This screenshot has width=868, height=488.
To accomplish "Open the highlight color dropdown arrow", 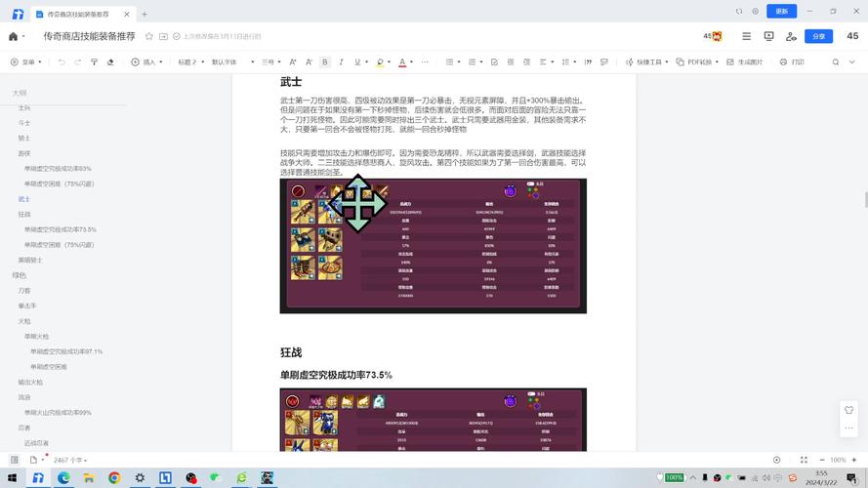I will click(390, 61).
